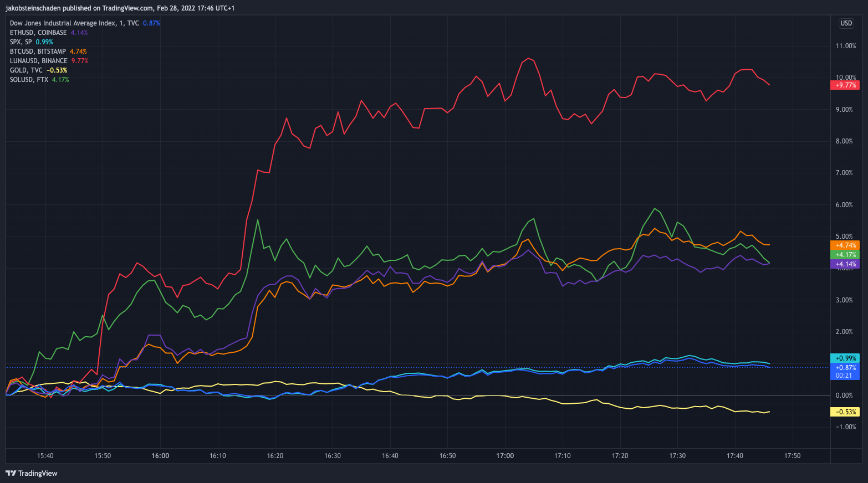Screen dimensions: 868x483
Task: Click the TradingView logo at bottom left
Action: click(x=32, y=473)
